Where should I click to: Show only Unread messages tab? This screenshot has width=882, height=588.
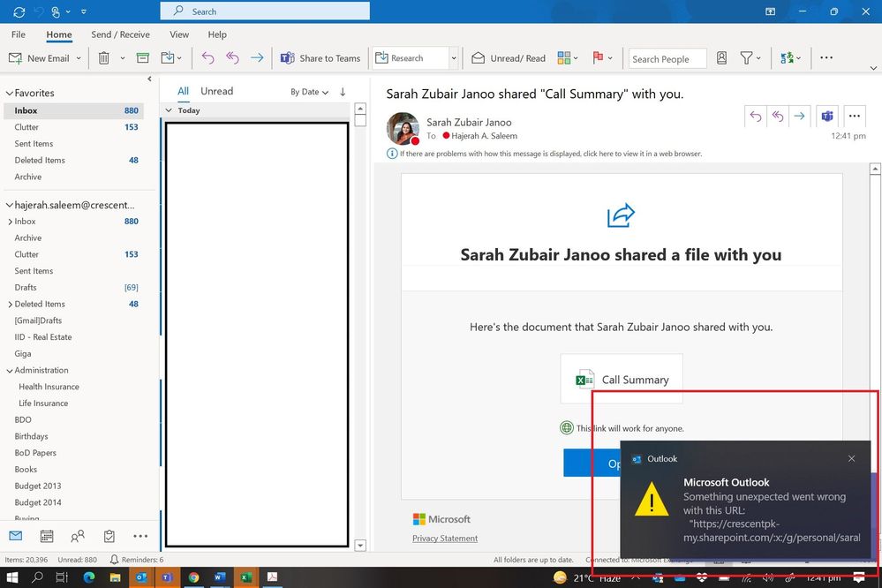click(x=216, y=91)
